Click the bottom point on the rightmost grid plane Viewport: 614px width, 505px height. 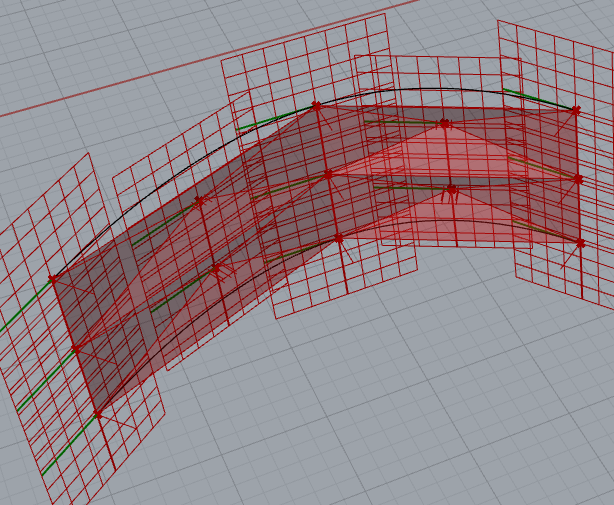pyautogui.click(x=580, y=242)
